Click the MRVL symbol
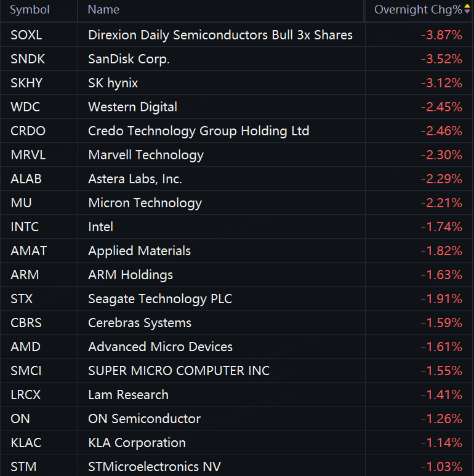This screenshot has width=474, height=476. click(x=28, y=155)
